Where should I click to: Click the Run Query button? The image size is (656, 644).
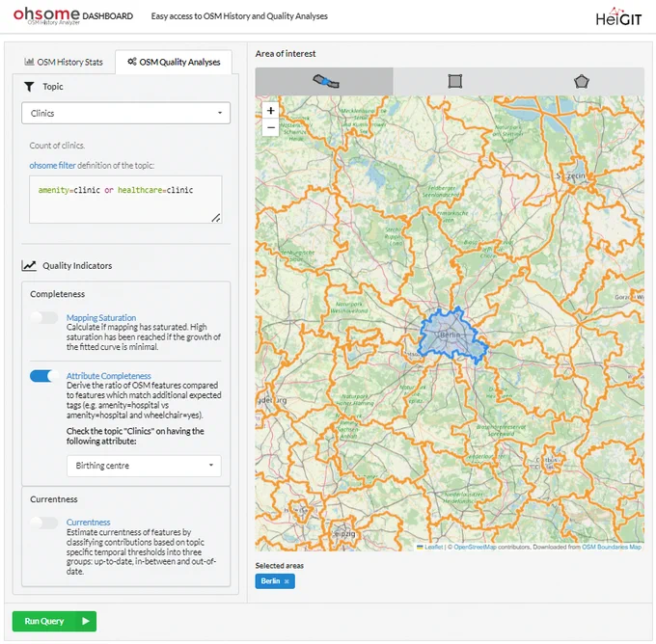coord(54,622)
